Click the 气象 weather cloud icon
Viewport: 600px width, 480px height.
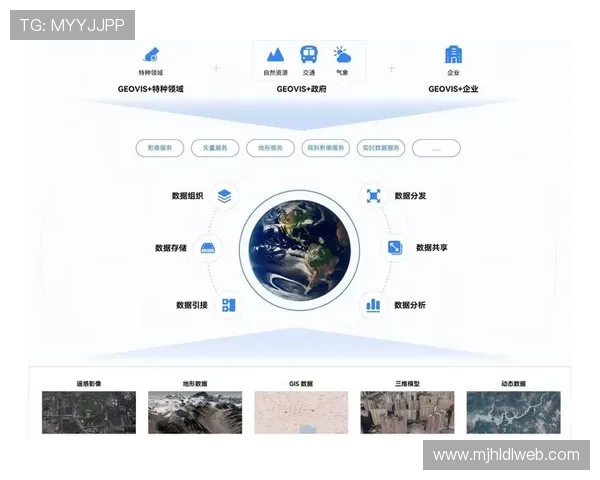pos(342,54)
